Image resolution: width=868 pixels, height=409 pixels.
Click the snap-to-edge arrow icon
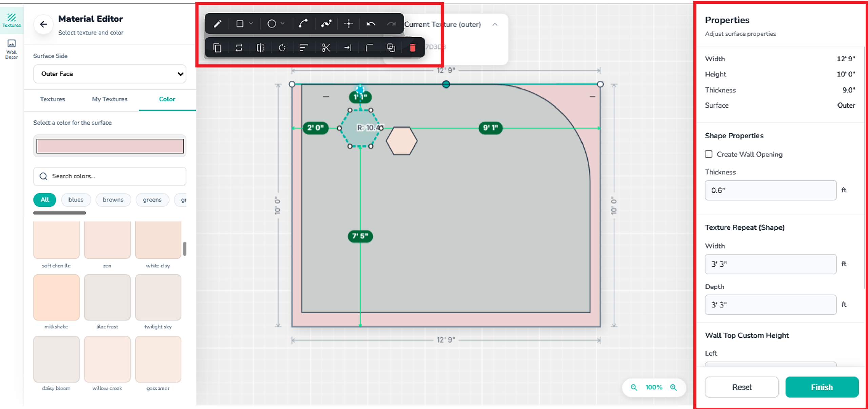point(348,48)
